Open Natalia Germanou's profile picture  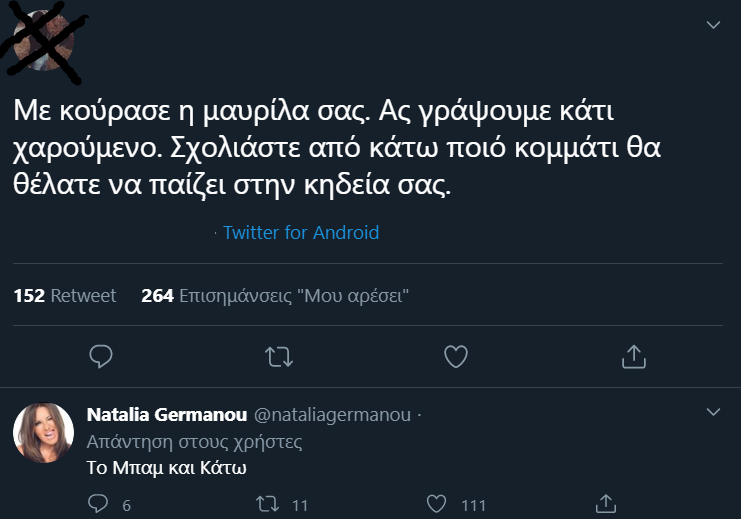[42, 433]
